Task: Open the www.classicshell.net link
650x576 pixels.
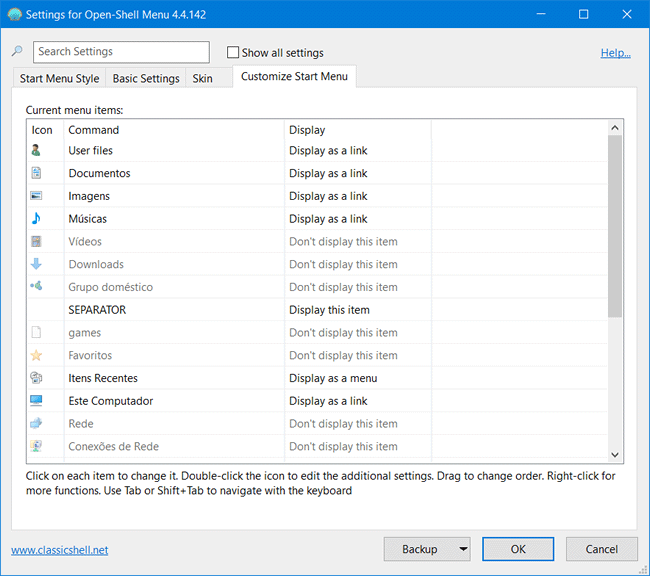Action: click(x=59, y=550)
